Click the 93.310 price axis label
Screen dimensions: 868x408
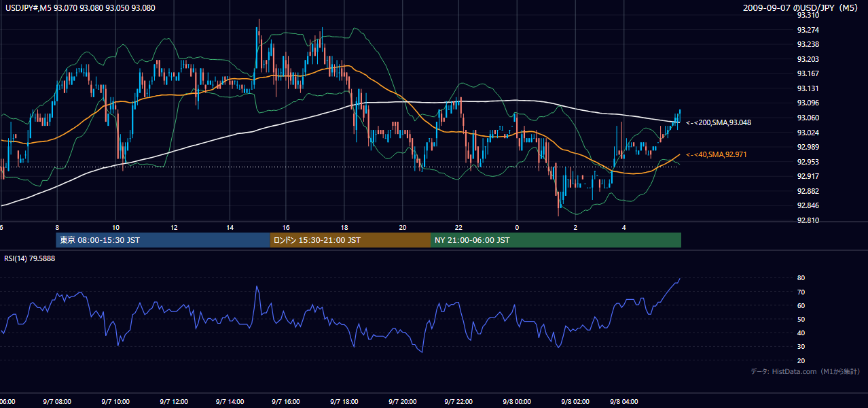(x=808, y=15)
